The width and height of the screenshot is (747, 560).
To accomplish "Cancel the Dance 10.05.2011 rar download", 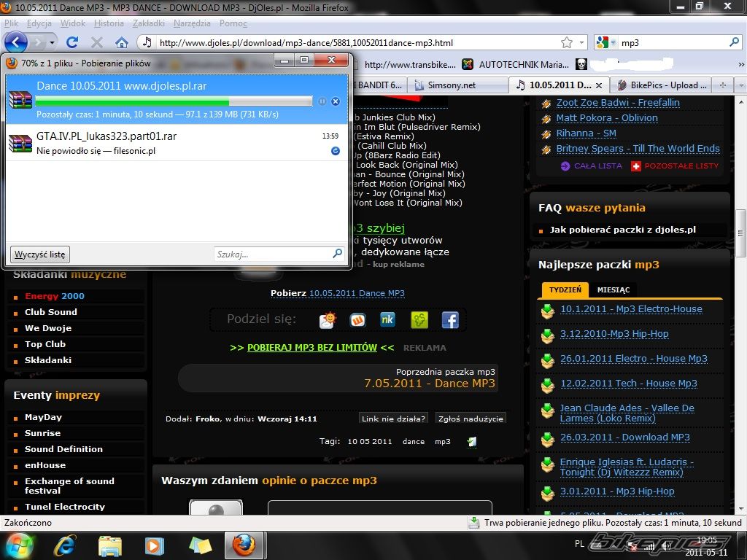I will point(336,101).
